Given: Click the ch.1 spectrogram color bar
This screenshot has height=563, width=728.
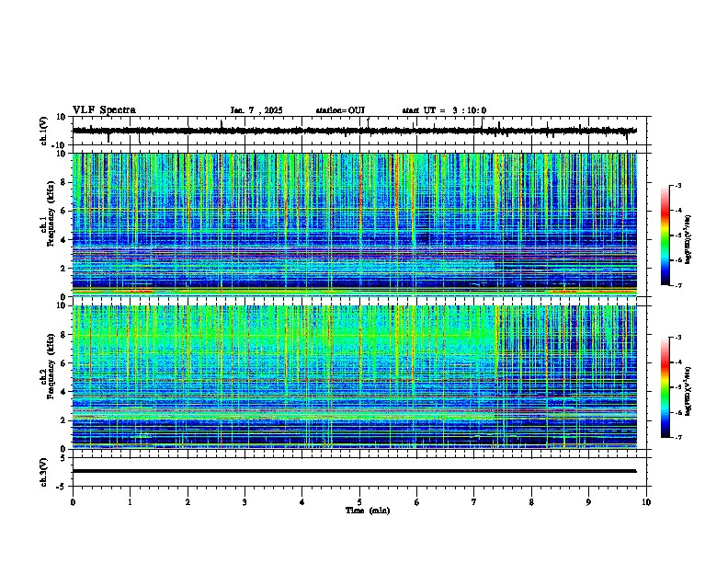Looking at the screenshot, I should pyautogui.click(x=665, y=236).
